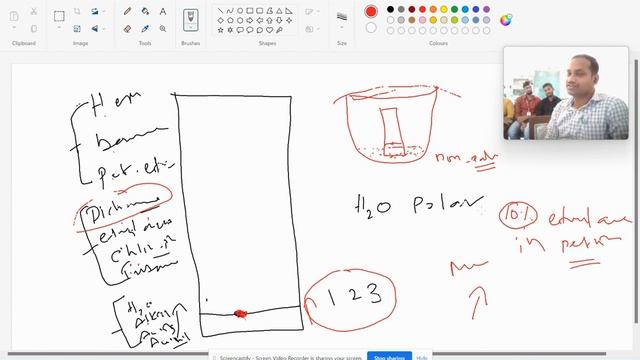Select the Pencil tool

tap(127, 11)
